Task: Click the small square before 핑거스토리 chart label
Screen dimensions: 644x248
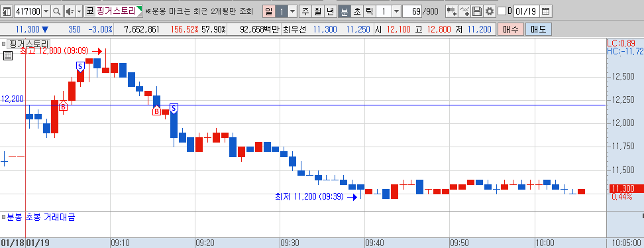Action: tap(3, 44)
